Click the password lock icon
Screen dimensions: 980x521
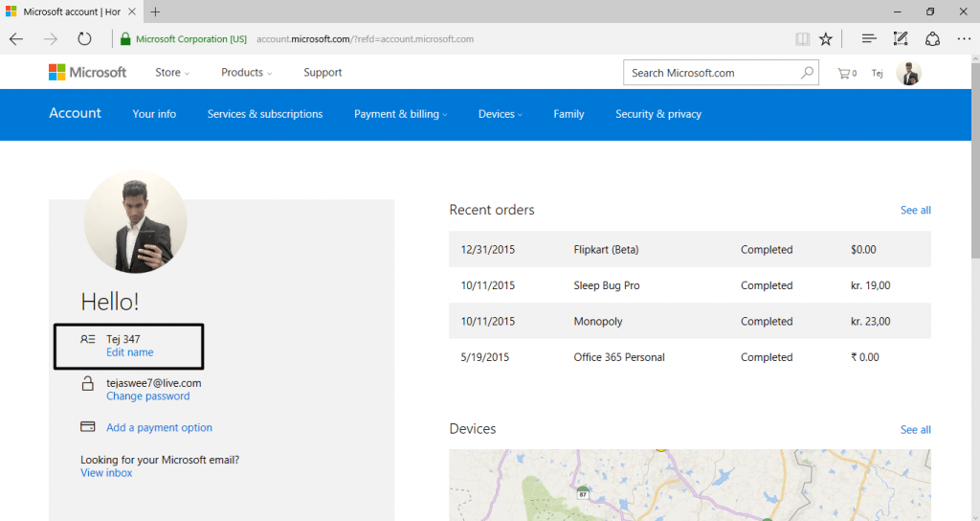(x=87, y=383)
